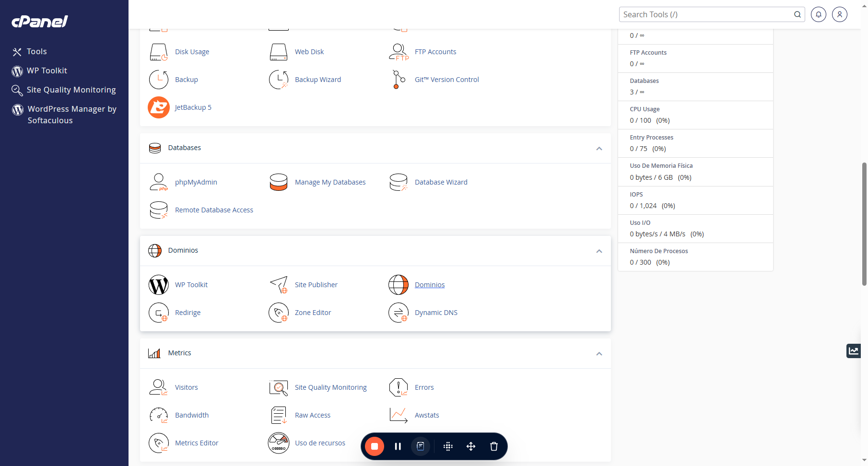
Task: Click the Uso De Memoria Física statistic
Action: click(695, 172)
